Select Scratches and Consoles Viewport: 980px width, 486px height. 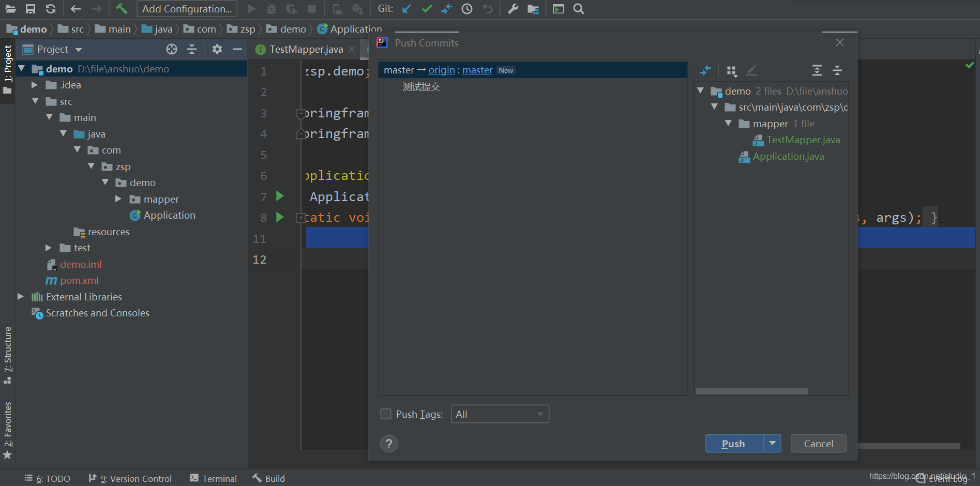tap(97, 313)
